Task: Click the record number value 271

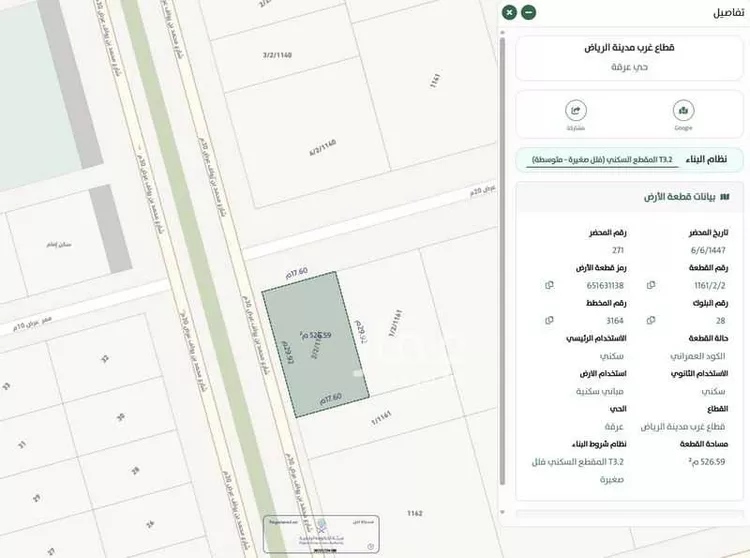Action: click(x=618, y=250)
